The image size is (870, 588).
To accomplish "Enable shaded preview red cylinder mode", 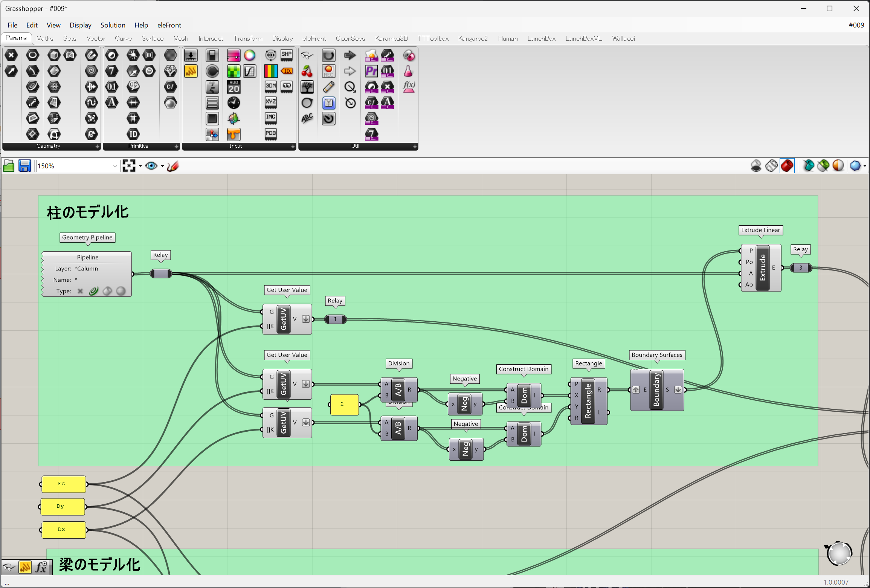I will coord(787,166).
